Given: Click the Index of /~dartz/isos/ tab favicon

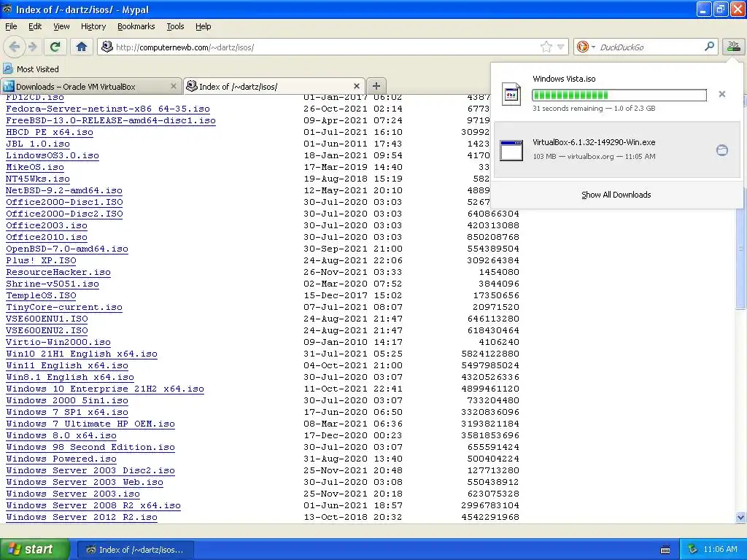Looking at the screenshot, I should point(192,86).
